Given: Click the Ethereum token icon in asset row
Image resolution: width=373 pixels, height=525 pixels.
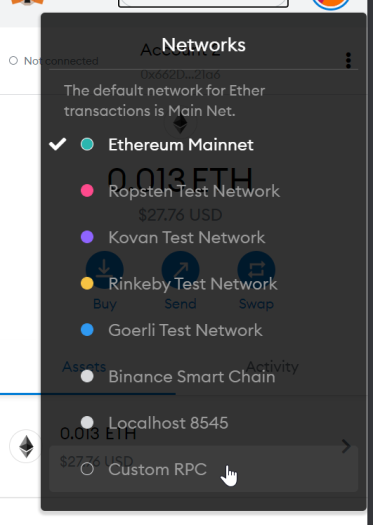Looking at the screenshot, I should point(26,446).
